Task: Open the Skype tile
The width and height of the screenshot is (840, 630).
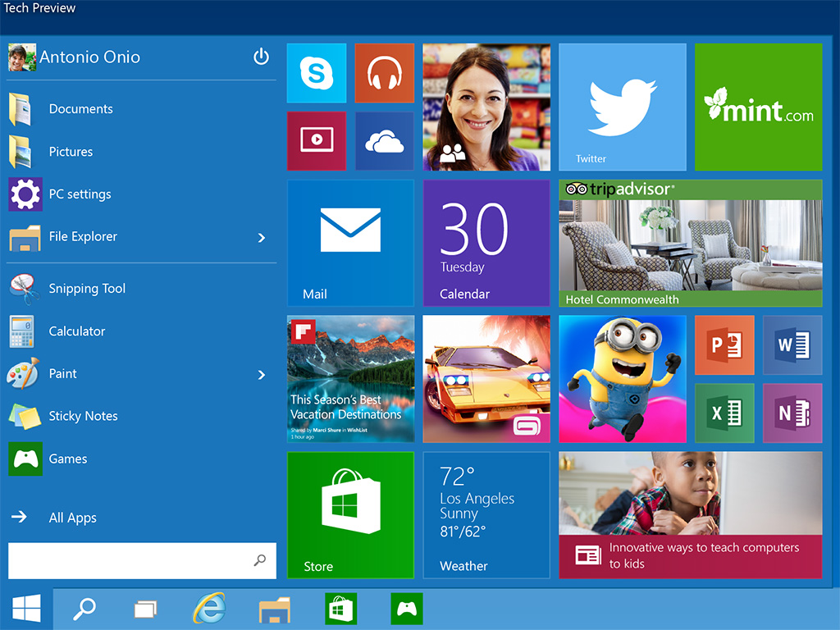Action: click(317, 74)
